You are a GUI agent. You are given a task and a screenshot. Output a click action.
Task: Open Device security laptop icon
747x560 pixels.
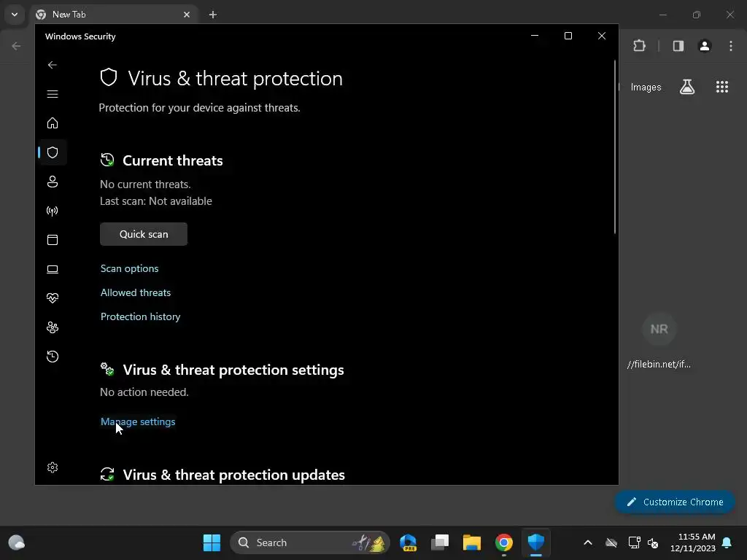coord(53,269)
